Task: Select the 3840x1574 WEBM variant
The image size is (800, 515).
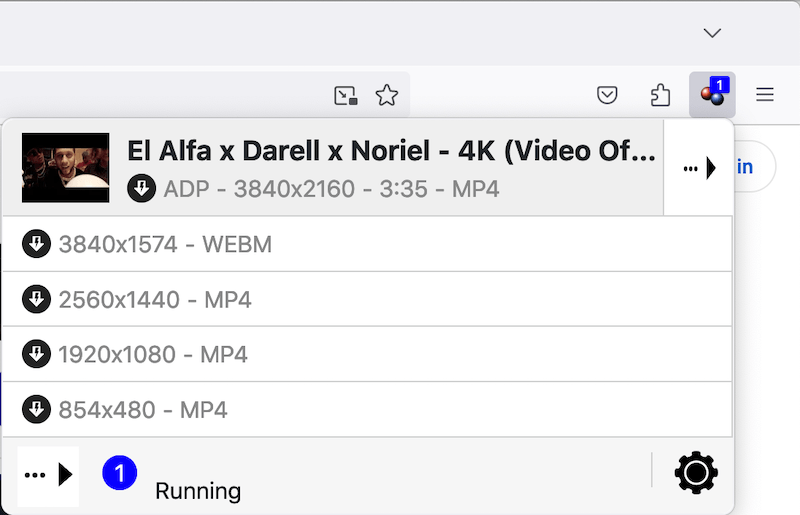Action: 165,244
